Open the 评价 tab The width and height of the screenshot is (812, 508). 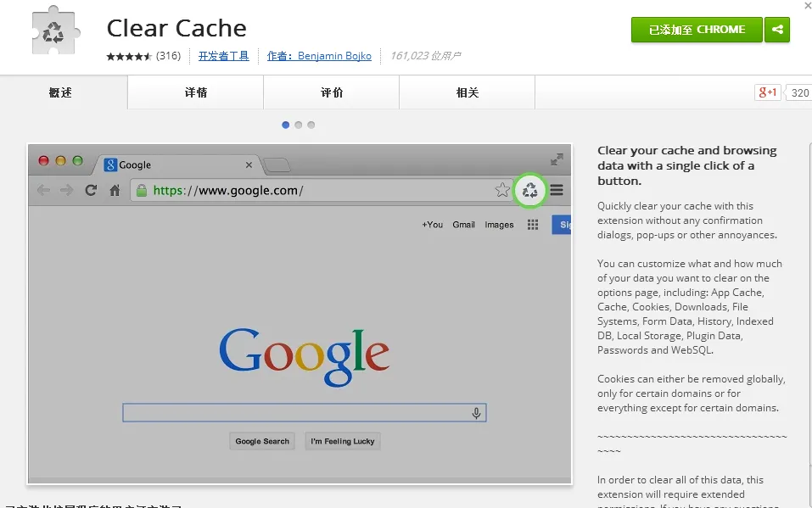tap(332, 92)
